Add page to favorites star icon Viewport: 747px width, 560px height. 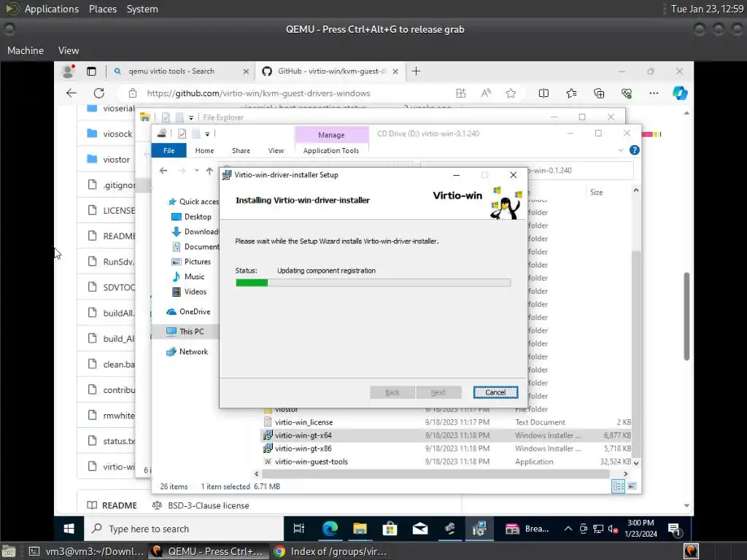tap(511, 93)
